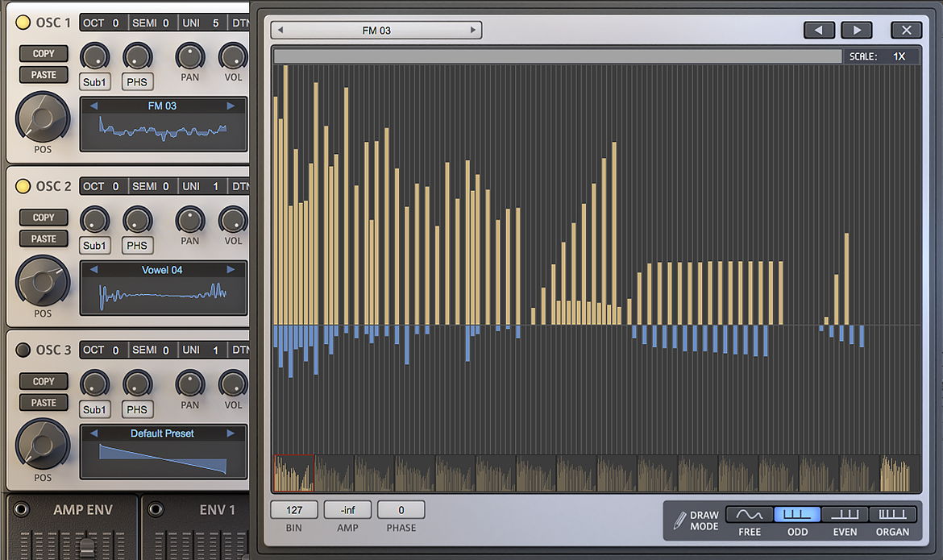Click the knob above OSC 2 PHS
The height and width of the screenshot is (560, 943).
137,221
